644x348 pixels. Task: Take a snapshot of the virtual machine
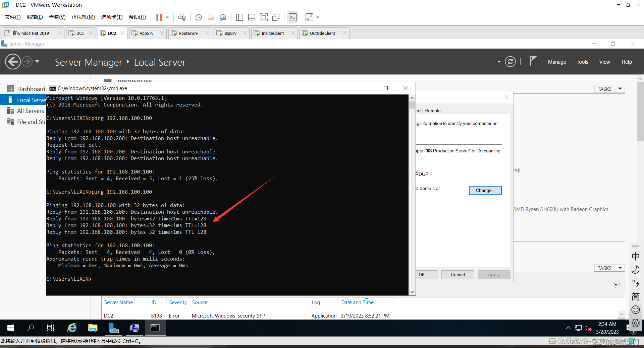[199, 17]
